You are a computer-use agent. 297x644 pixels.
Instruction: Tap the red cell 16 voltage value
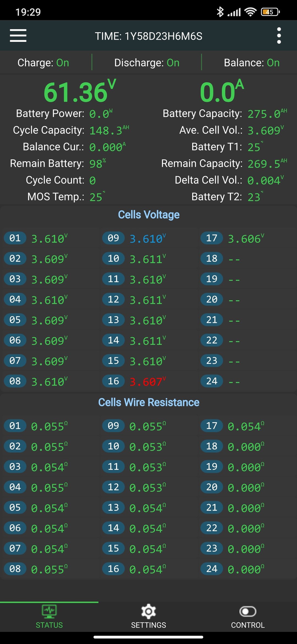146,382
